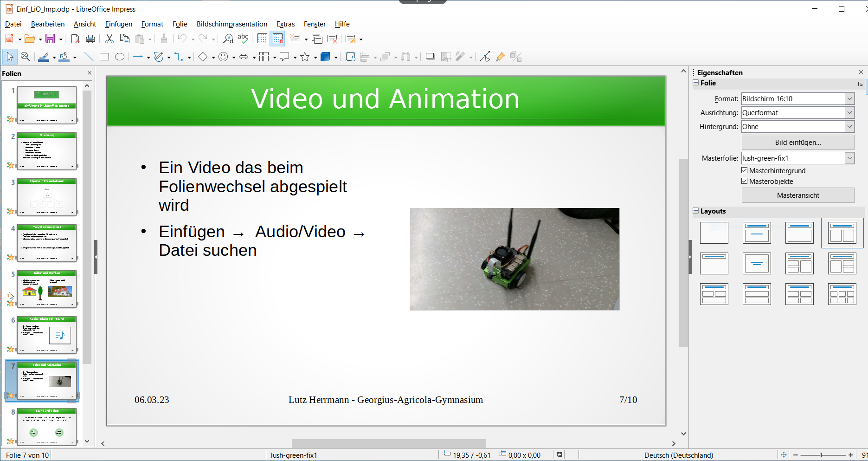The height and width of the screenshot is (461, 868).
Task: Collapse the Layouts section
Action: (x=696, y=211)
